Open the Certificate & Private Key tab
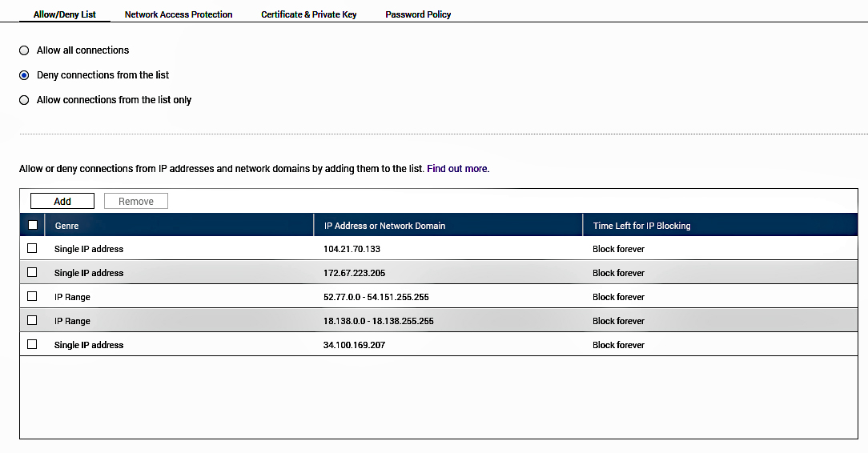The image size is (868, 453). (309, 14)
